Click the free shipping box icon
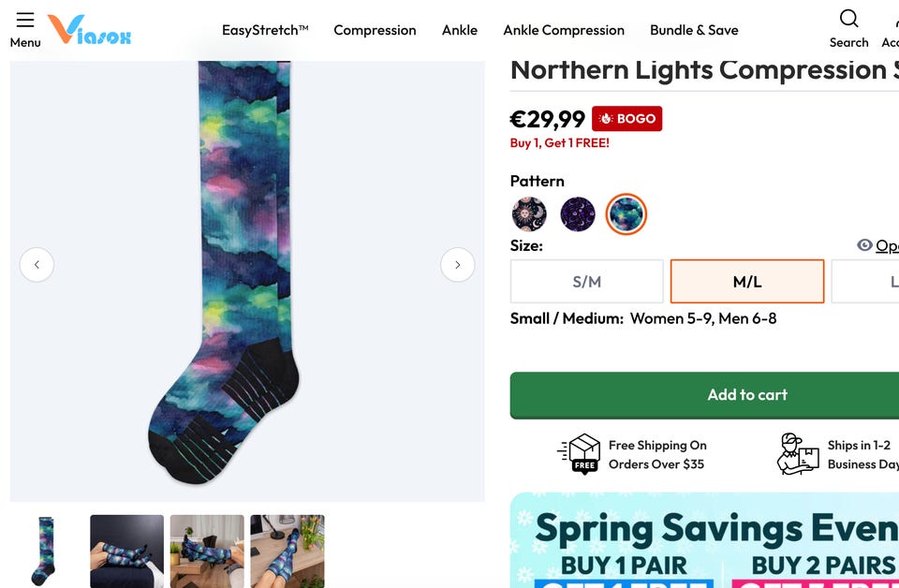 (x=579, y=454)
